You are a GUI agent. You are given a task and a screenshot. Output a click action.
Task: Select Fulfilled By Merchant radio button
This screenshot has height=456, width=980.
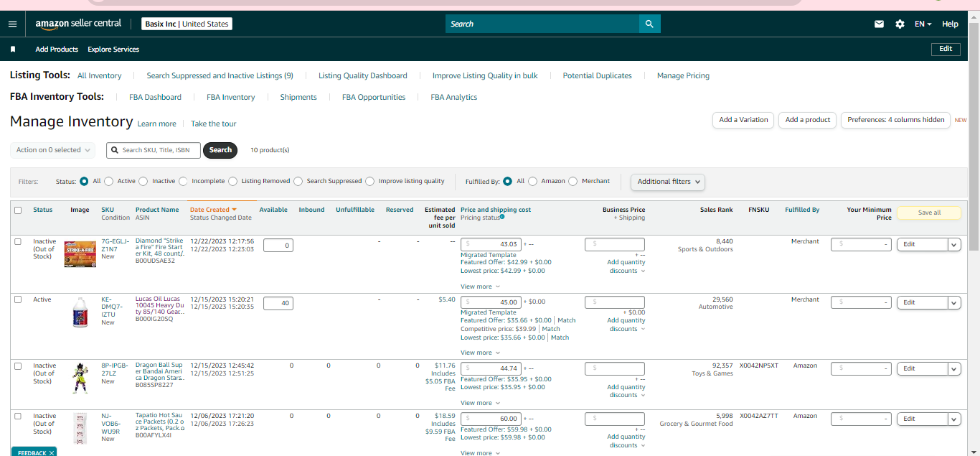point(573,182)
